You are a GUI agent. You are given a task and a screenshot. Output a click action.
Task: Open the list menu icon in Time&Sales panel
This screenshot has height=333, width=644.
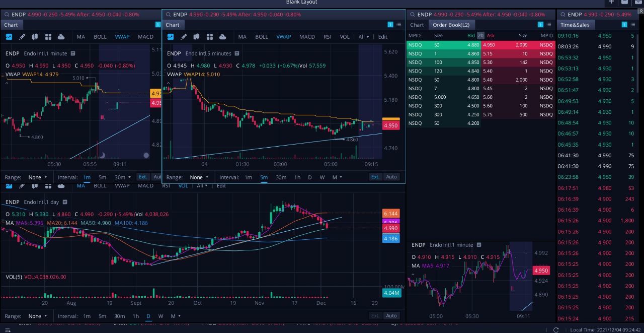[633, 25]
